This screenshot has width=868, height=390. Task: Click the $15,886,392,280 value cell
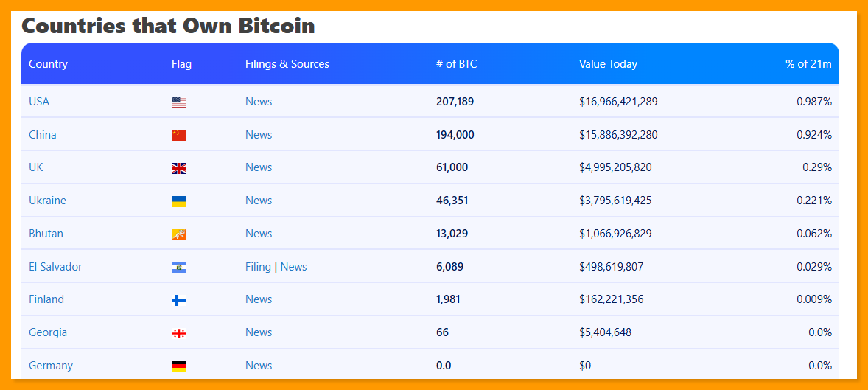618,135
